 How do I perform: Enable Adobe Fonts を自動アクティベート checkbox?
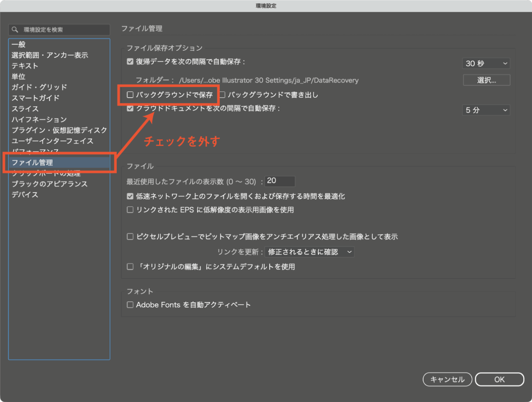click(x=130, y=305)
